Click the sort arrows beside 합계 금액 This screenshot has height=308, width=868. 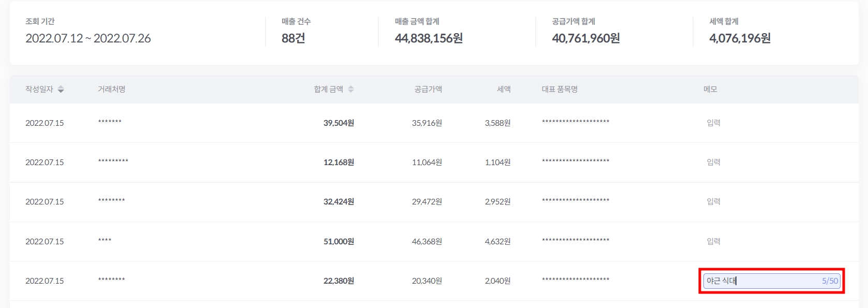[351, 90]
